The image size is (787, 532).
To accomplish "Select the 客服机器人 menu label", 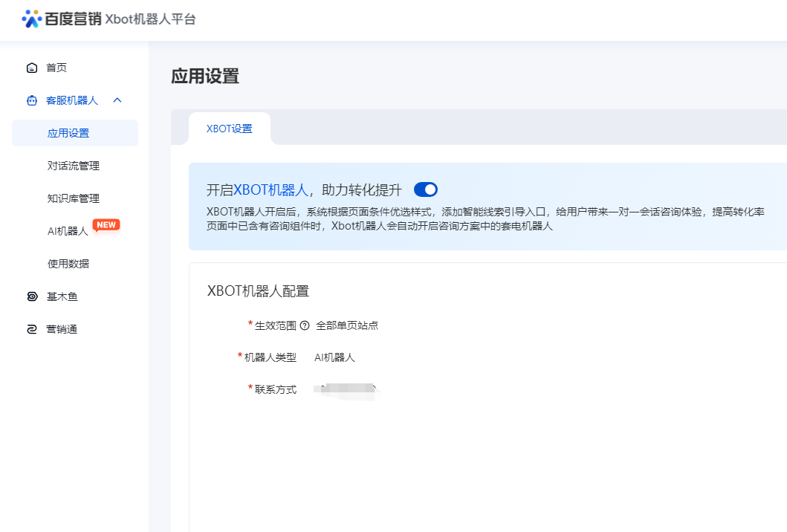I will tap(72, 100).
